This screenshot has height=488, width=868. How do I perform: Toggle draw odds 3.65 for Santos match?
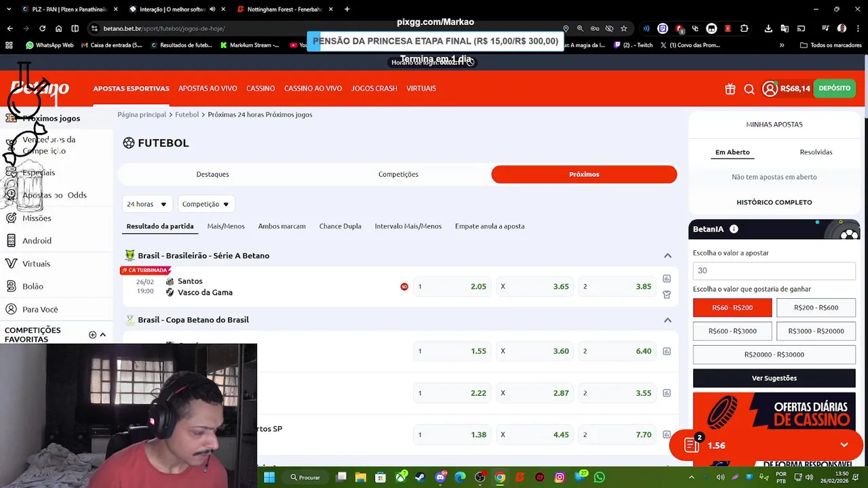pos(534,287)
